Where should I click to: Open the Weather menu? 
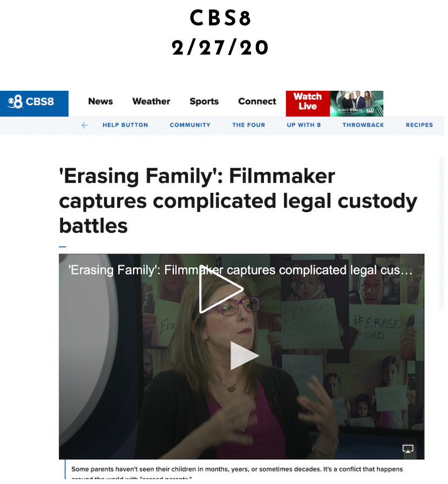coord(152,102)
